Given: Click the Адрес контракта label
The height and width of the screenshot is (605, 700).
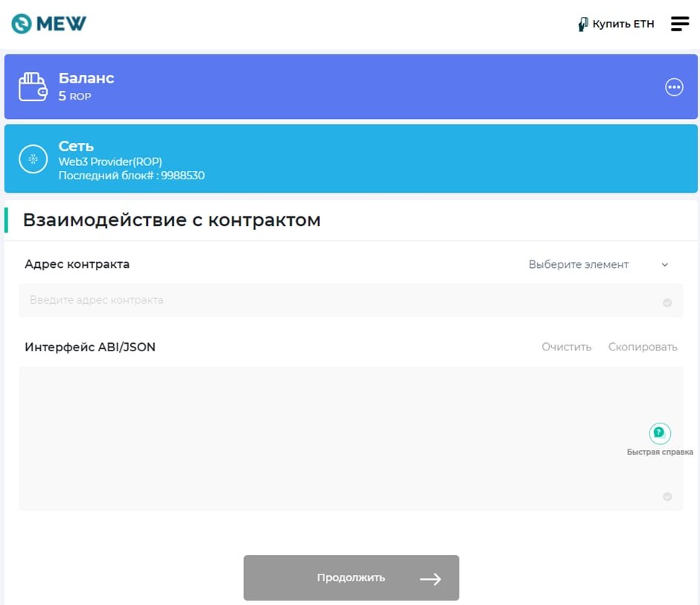Looking at the screenshot, I should 77,264.
